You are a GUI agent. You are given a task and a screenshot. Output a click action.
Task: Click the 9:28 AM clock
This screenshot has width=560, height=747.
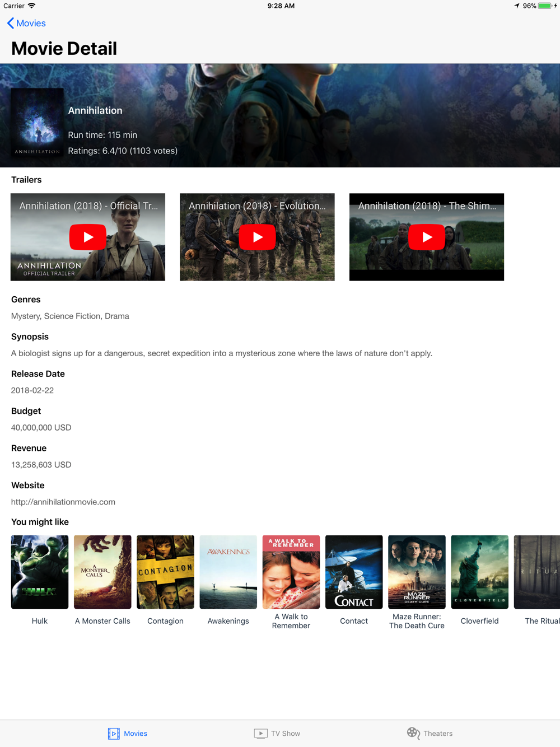point(281,6)
